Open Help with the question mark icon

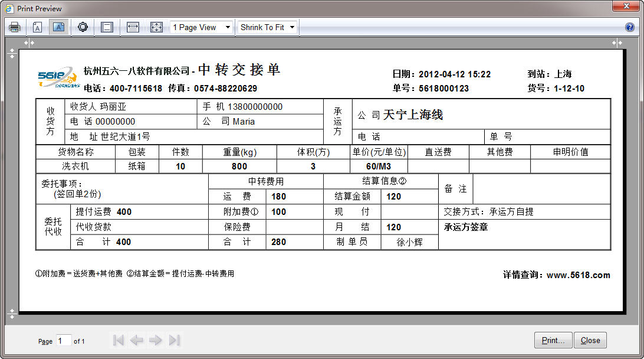click(x=630, y=27)
